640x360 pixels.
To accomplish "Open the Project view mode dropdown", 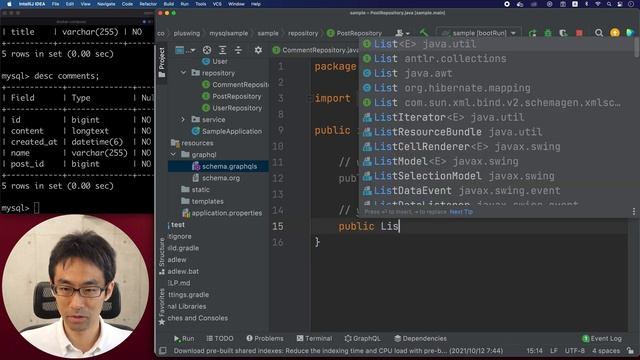I will coord(185,50).
